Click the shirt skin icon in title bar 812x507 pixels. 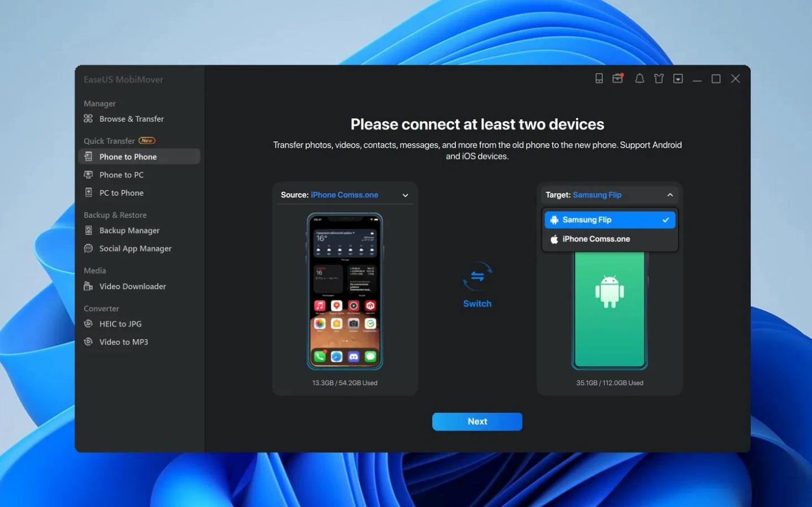659,79
